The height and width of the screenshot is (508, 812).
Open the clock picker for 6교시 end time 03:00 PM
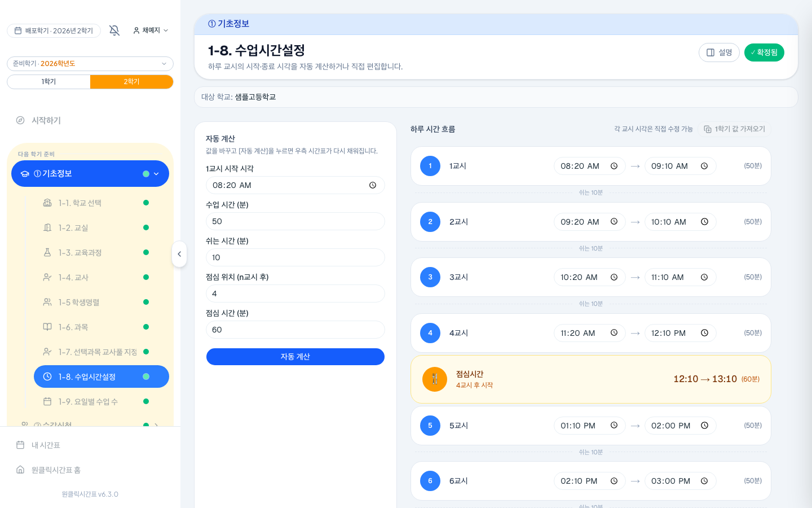tap(704, 481)
